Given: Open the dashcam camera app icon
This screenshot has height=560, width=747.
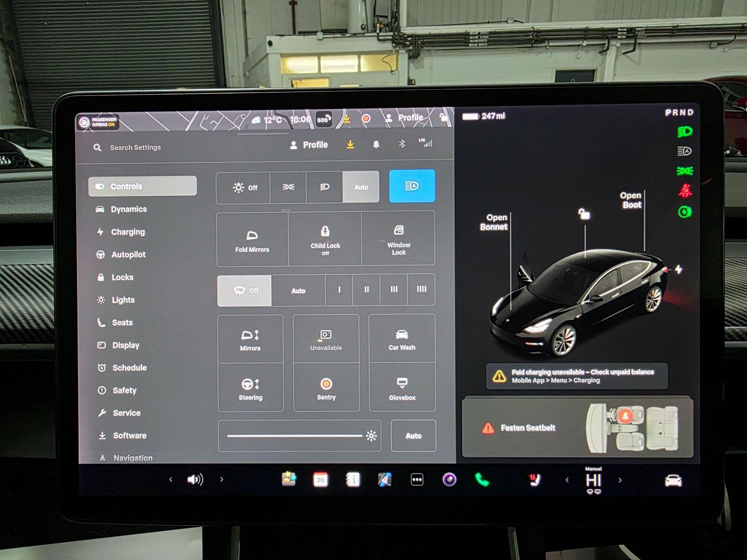Looking at the screenshot, I should click(x=449, y=479).
